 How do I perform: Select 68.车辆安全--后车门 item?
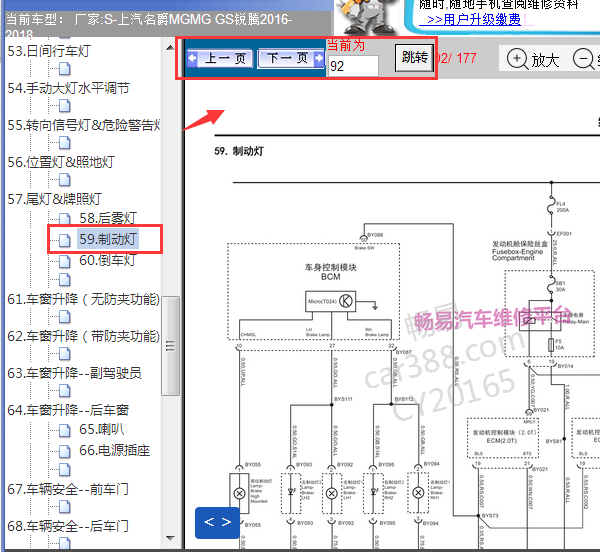point(68,526)
